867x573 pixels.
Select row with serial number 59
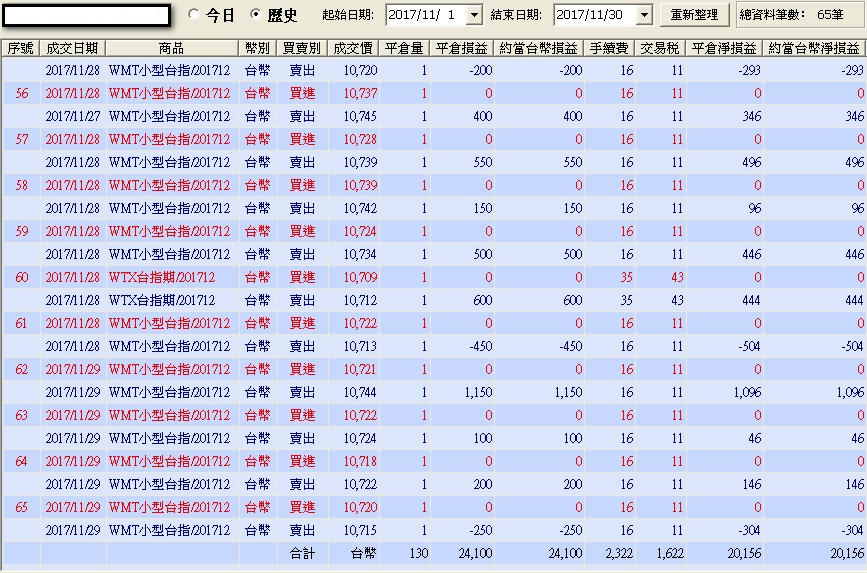click(x=434, y=231)
